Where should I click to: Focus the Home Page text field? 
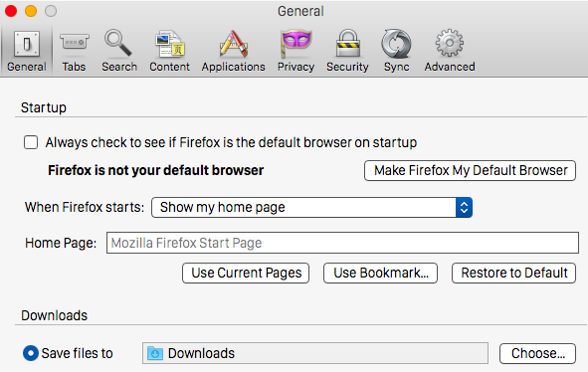(342, 243)
